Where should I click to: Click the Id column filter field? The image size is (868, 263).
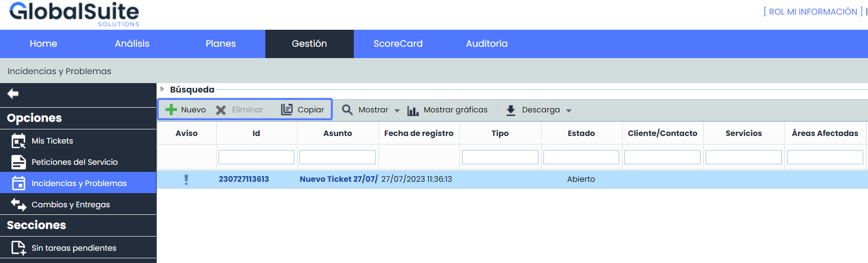[x=256, y=157]
